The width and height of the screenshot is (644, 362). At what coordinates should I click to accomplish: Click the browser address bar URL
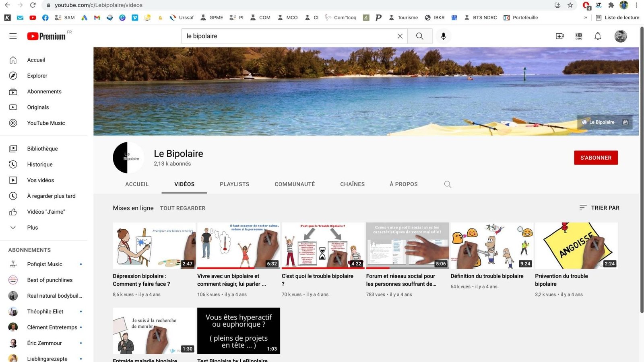[x=99, y=5]
